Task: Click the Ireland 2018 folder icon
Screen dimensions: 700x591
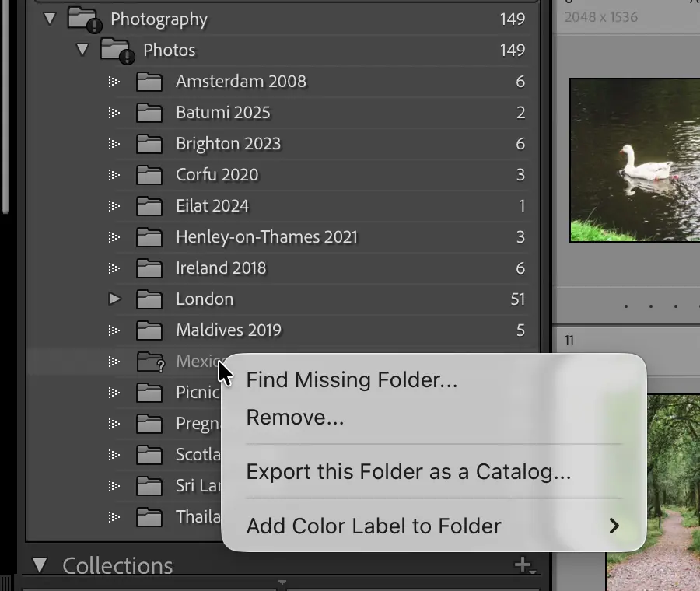Action: [149, 268]
